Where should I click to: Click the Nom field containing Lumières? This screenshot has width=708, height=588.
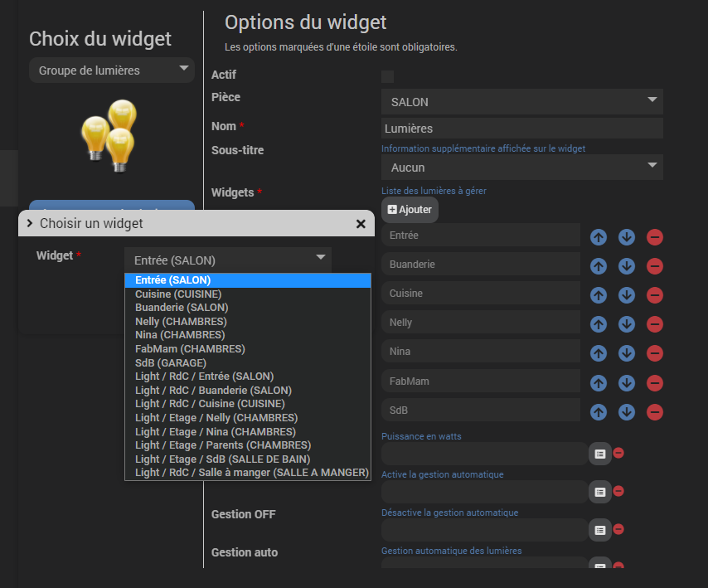click(521, 129)
